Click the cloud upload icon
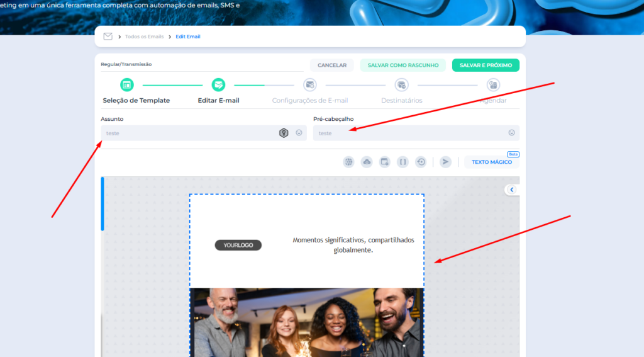644x357 pixels. [367, 162]
